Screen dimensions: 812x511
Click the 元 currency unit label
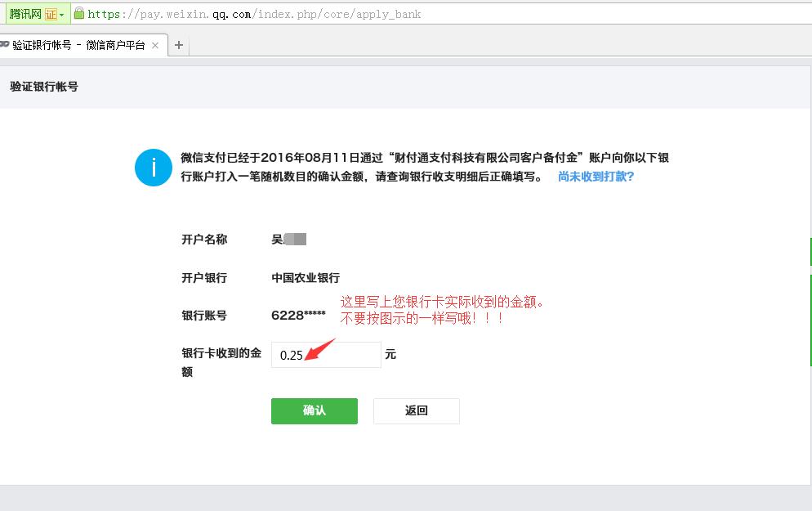390,354
